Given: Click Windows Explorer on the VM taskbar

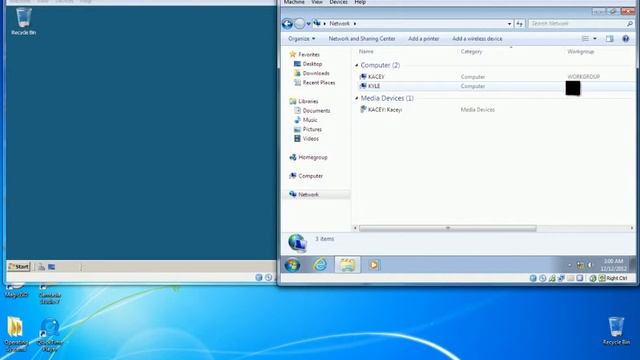Looking at the screenshot, I should tap(347, 265).
